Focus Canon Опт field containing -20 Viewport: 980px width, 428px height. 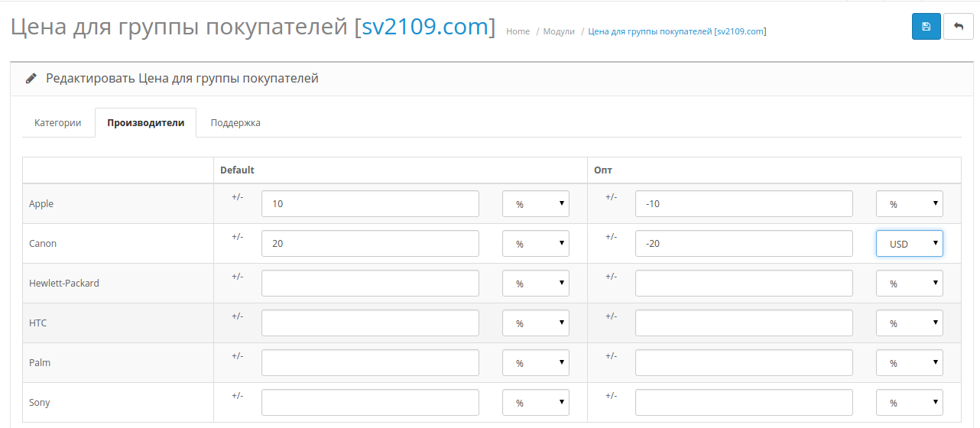[x=744, y=244]
